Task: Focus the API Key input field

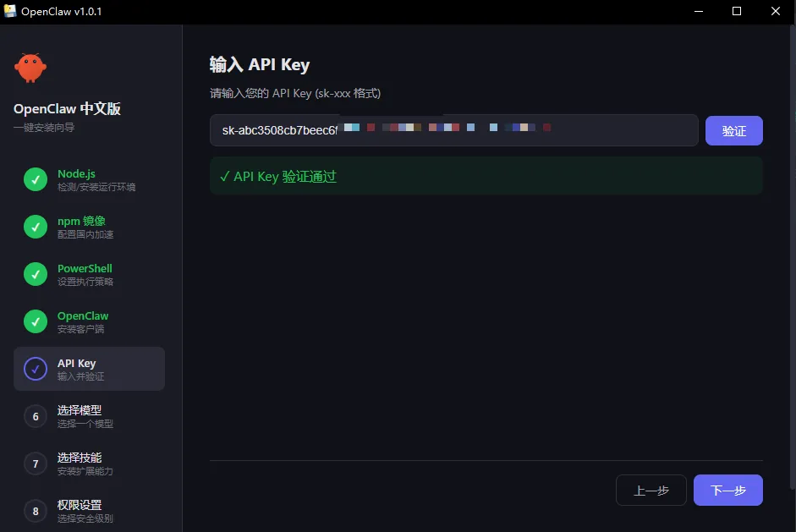Action: point(454,130)
